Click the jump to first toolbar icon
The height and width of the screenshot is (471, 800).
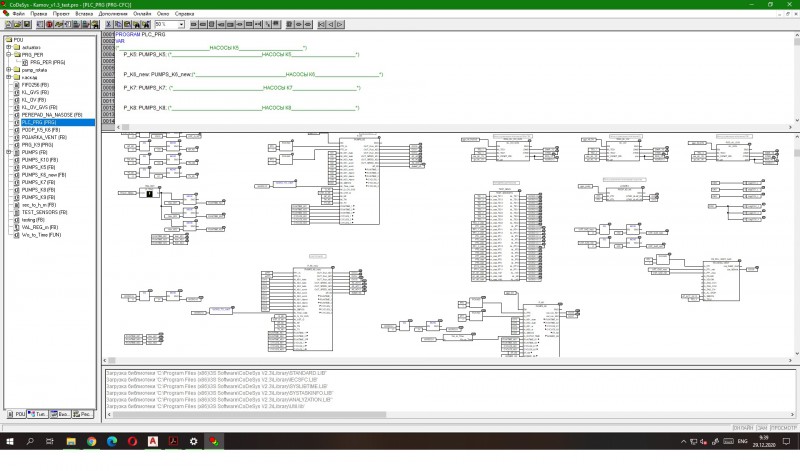[321, 24]
